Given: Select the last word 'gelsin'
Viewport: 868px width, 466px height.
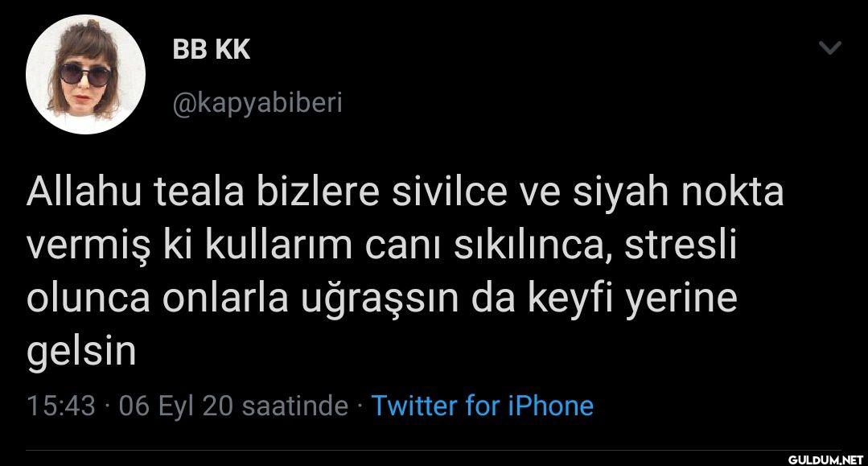Looking at the screenshot, I should [x=81, y=353].
